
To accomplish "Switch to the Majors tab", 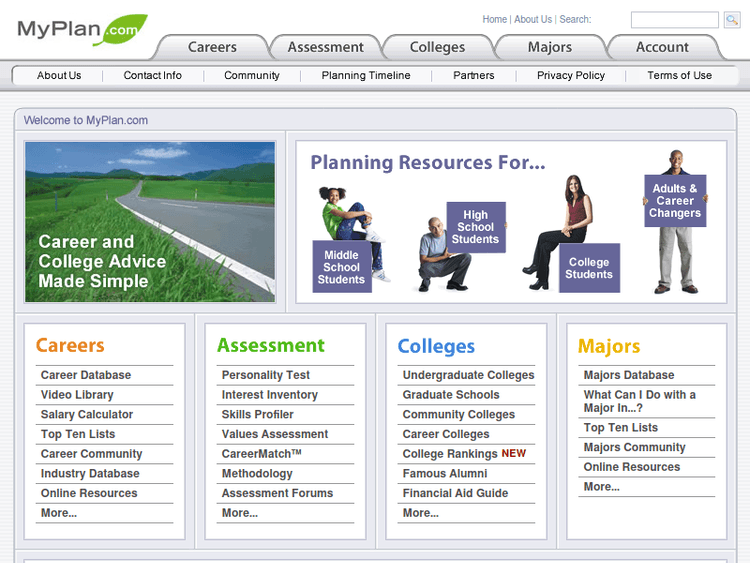I will point(550,47).
